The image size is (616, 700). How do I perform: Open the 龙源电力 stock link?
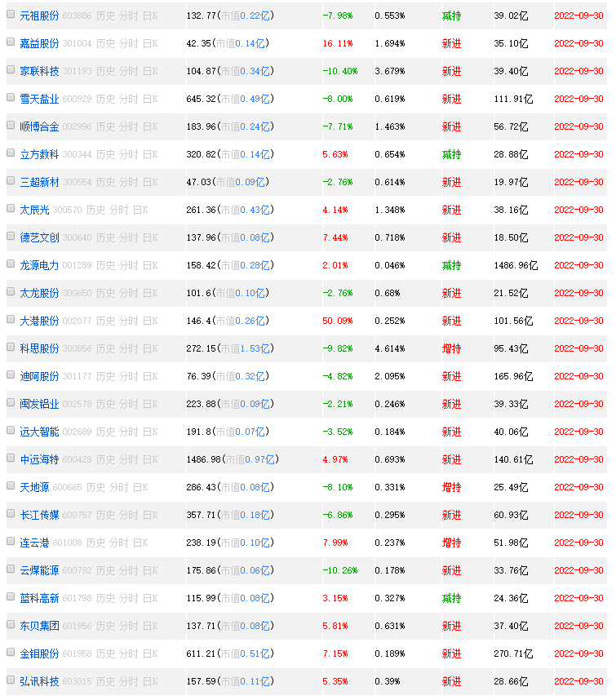39,265
